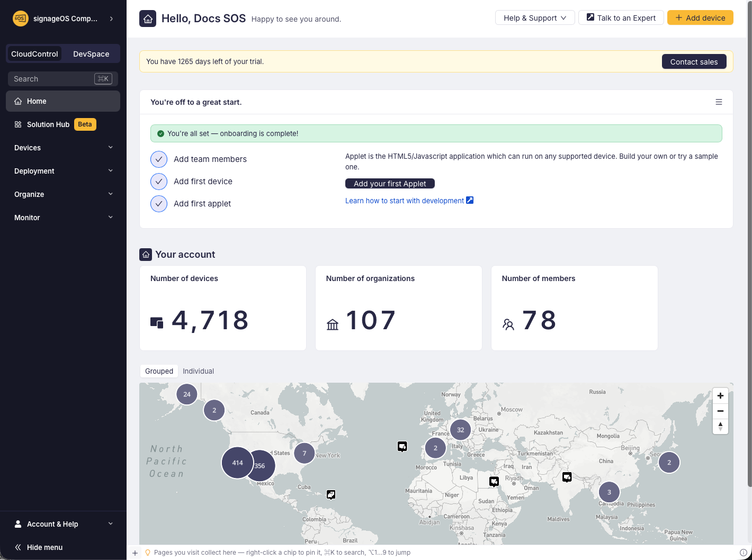Open the 414 device cluster on the map

[x=237, y=463]
